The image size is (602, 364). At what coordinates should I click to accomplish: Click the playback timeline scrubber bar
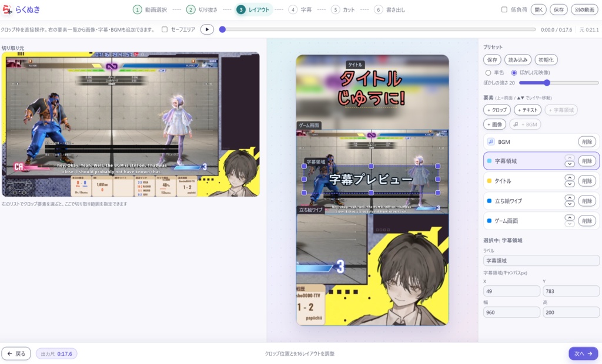click(x=379, y=29)
